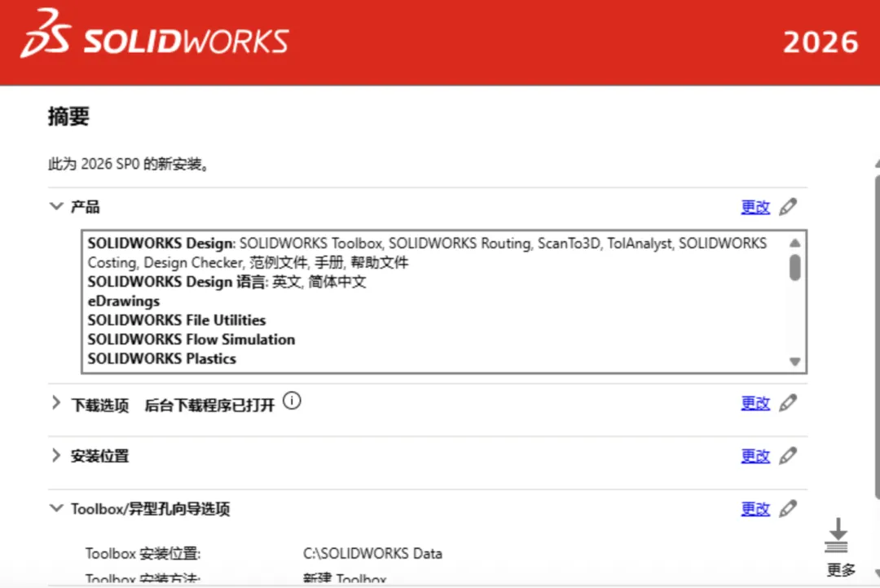This screenshot has height=588, width=880.
Task: Click the pencil icon for Toolbox/异型孔向导选项
Action: click(788, 508)
